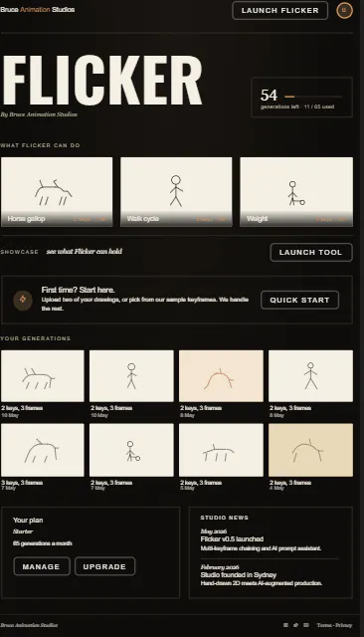Click the 65 generations a month text
Screen dimensions: 364x637
[x=43, y=543]
